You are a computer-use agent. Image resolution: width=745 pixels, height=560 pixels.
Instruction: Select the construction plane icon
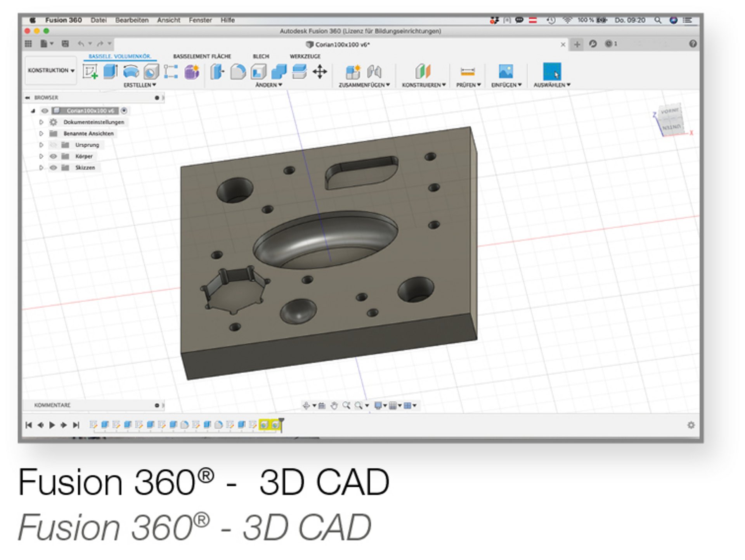423,72
